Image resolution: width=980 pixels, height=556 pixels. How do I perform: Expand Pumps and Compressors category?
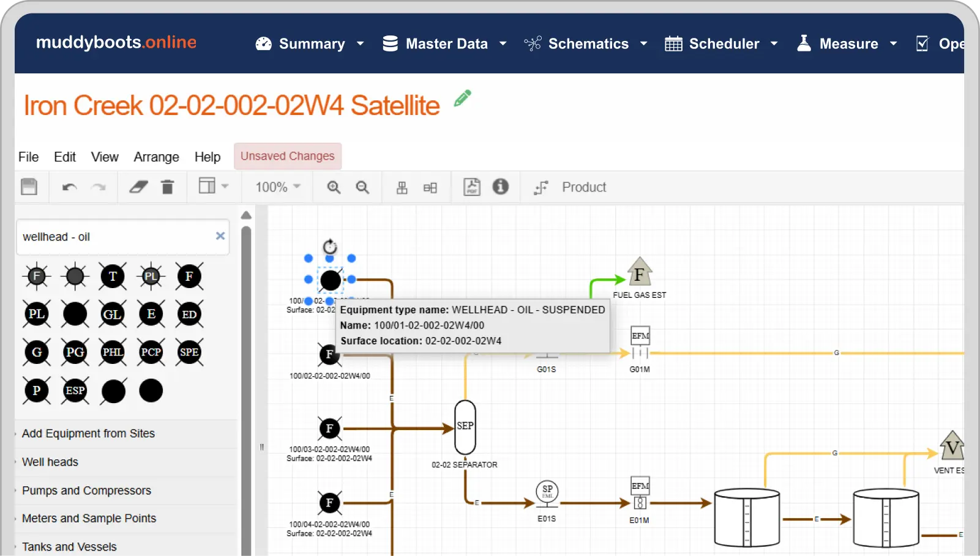[x=86, y=491]
